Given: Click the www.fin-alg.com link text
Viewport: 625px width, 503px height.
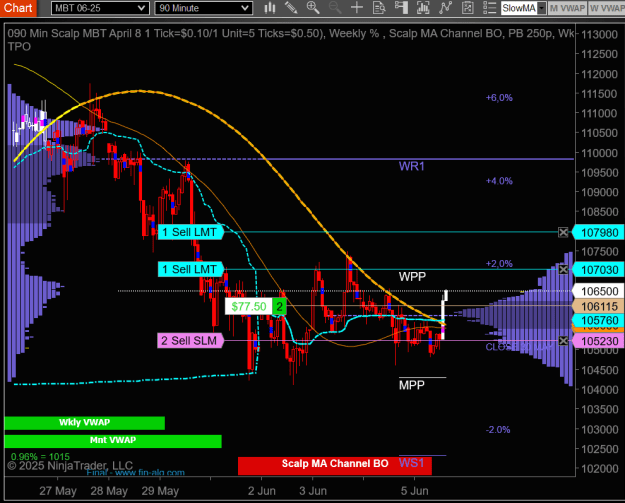Looking at the screenshot, I should click(x=149, y=473).
